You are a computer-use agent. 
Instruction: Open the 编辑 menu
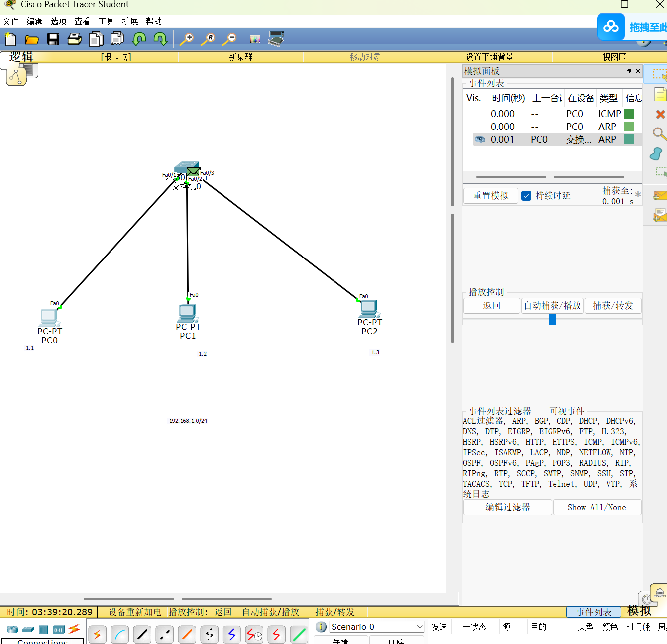pos(34,21)
